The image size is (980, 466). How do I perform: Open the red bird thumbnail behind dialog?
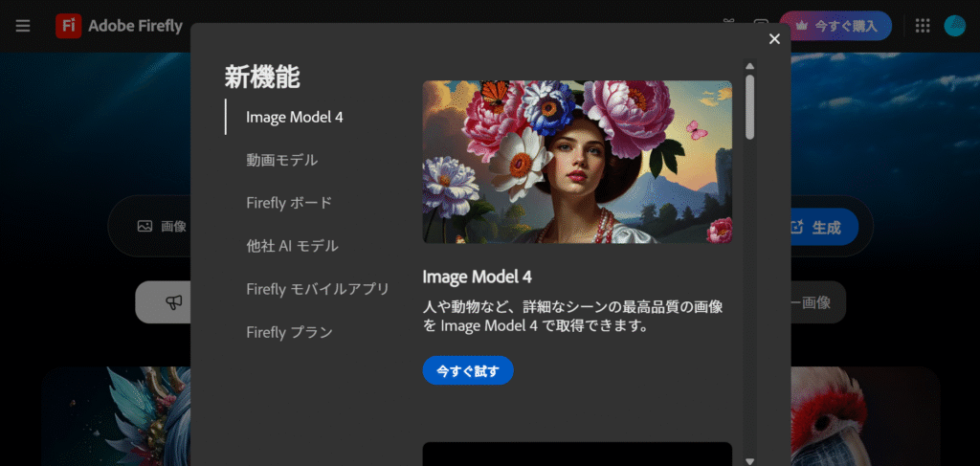point(865,416)
